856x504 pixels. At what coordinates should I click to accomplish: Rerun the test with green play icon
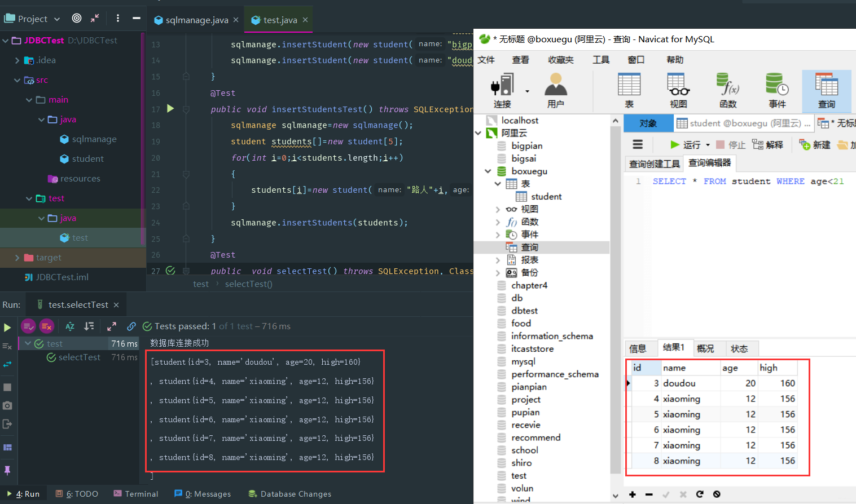click(x=7, y=328)
